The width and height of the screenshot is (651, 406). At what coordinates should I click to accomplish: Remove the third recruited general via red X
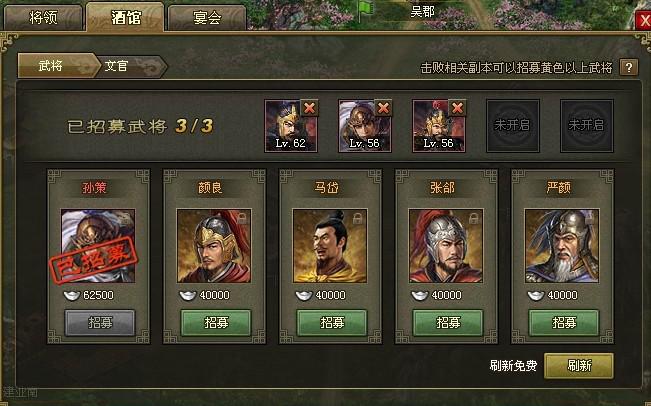pyautogui.click(x=458, y=108)
